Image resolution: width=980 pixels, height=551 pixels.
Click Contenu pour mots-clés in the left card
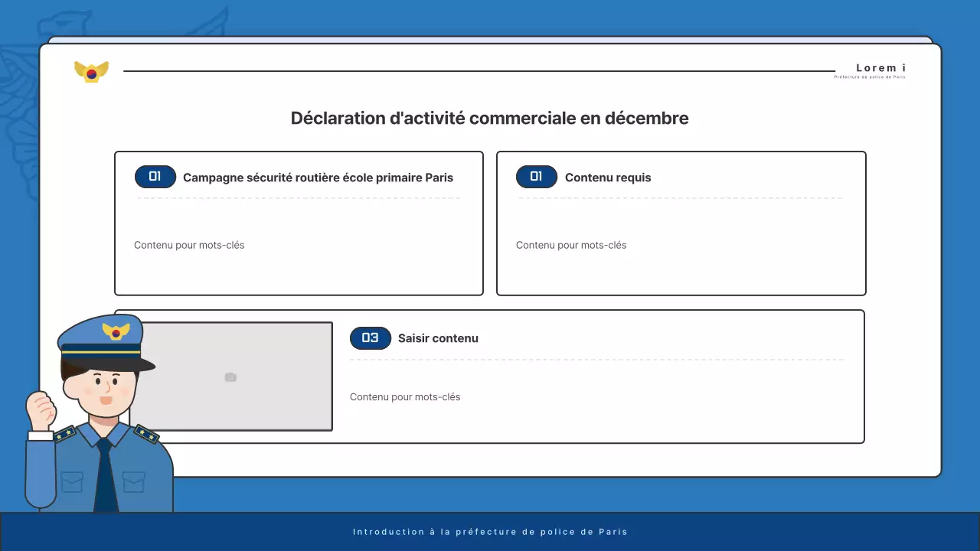point(188,245)
